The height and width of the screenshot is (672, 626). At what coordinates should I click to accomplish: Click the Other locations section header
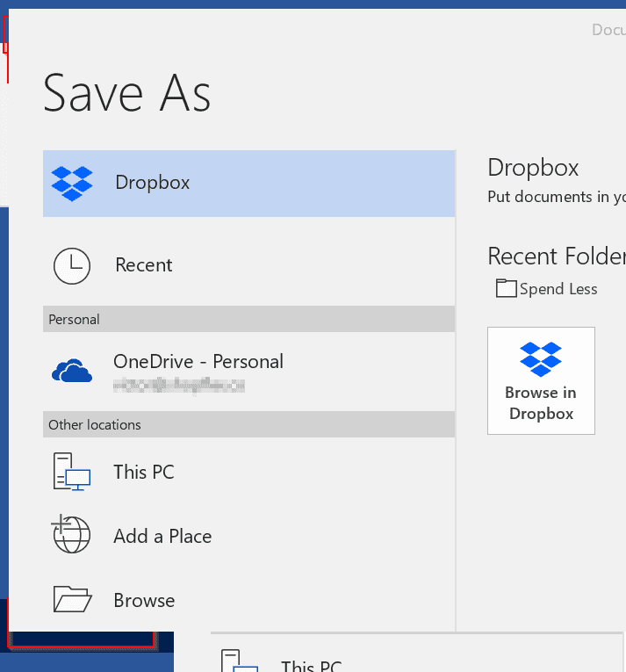click(x=95, y=425)
